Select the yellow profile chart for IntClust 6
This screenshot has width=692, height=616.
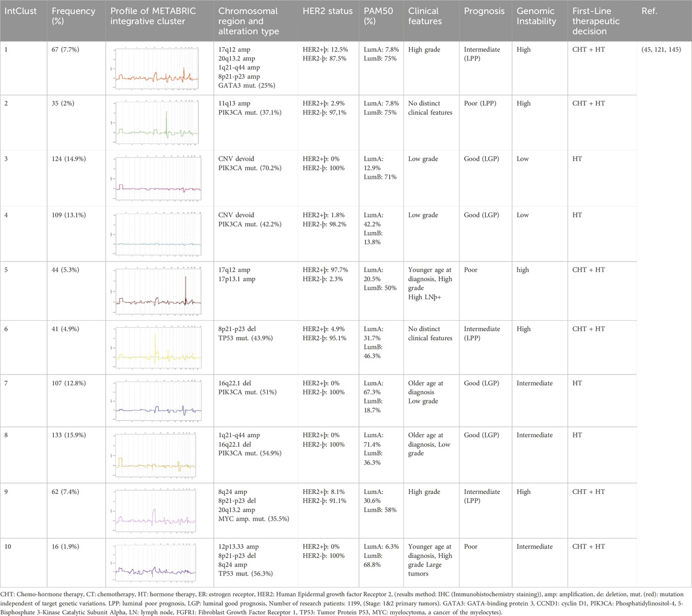click(x=156, y=348)
